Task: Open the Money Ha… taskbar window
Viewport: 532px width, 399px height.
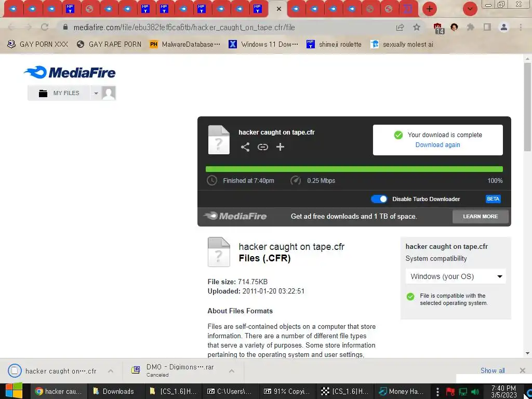Action: 402,391
